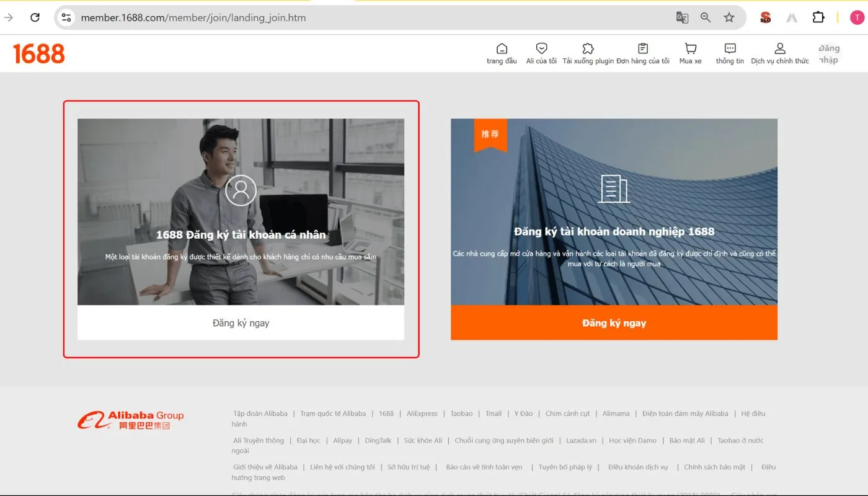This screenshot has width=868, height=496.
Task: Open the Alipay footer link
Action: (342, 440)
